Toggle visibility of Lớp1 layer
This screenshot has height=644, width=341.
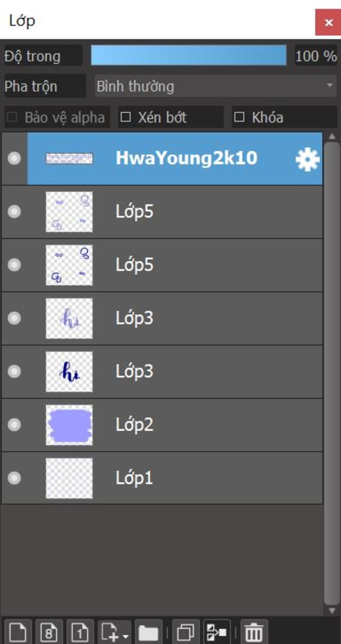(14, 478)
